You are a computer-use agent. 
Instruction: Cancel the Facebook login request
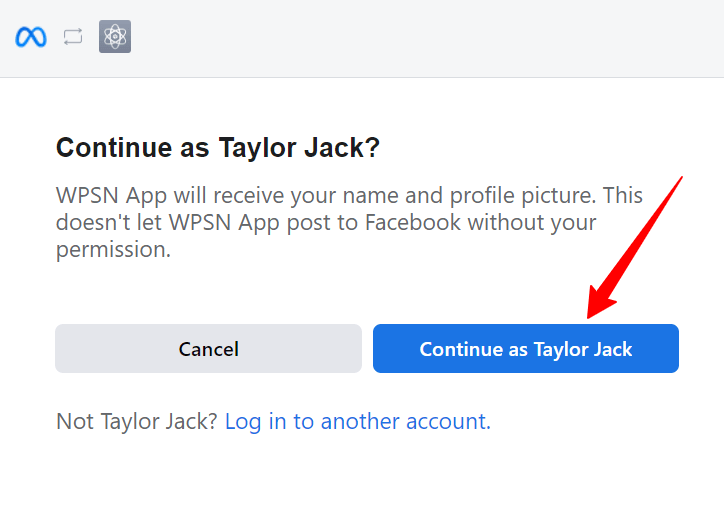click(208, 349)
